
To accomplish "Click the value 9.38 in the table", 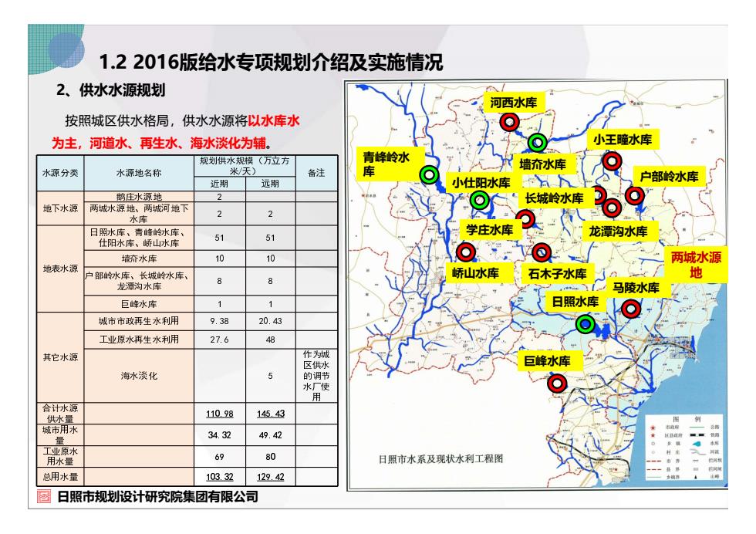I will [x=219, y=321].
